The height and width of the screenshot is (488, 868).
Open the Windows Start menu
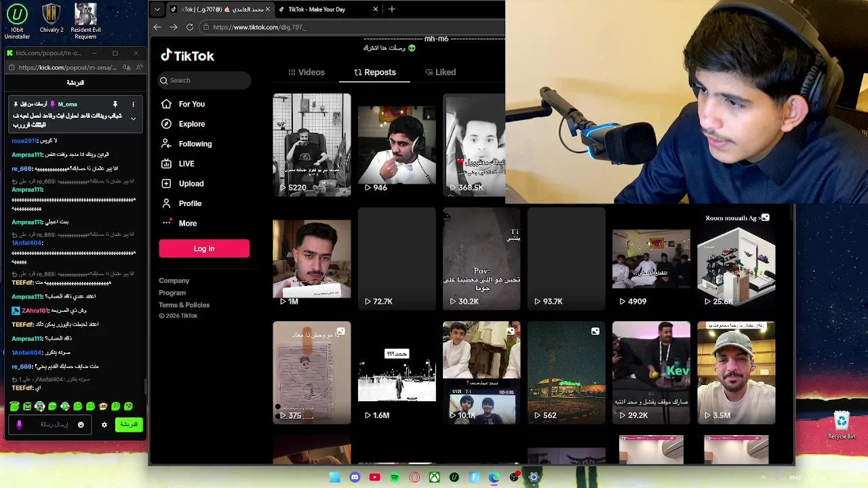click(334, 478)
